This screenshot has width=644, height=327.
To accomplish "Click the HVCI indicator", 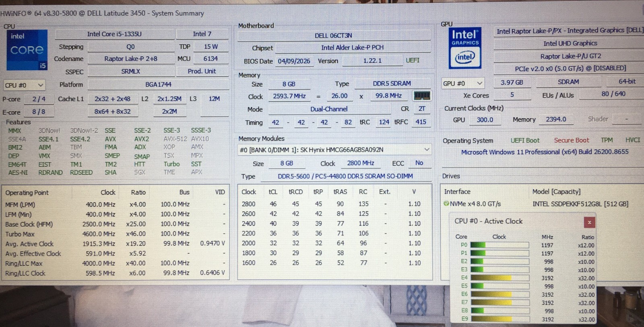I will point(632,140).
